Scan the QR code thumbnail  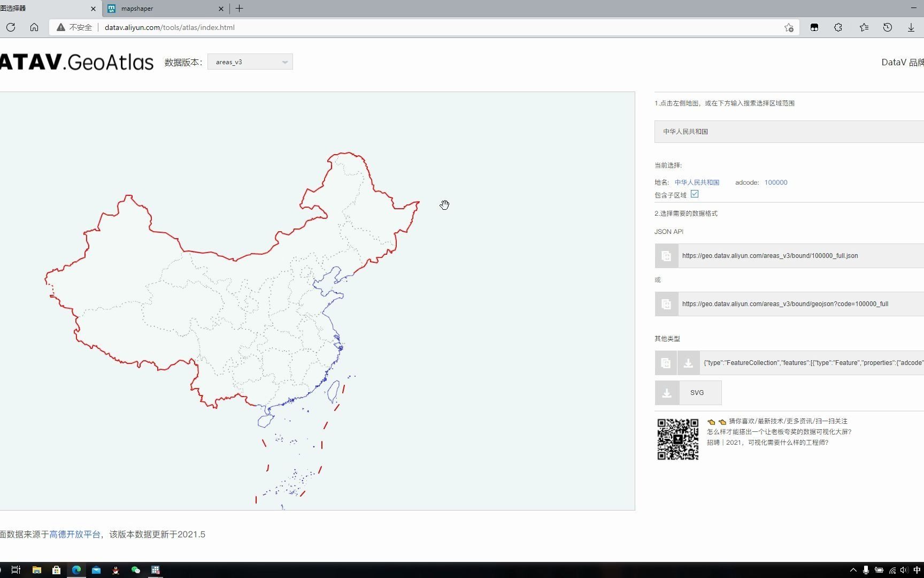pyautogui.click(x=677, y=438)
